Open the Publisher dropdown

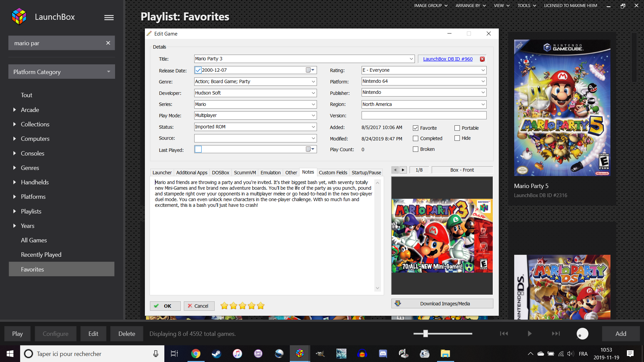(x=483, y=92)
